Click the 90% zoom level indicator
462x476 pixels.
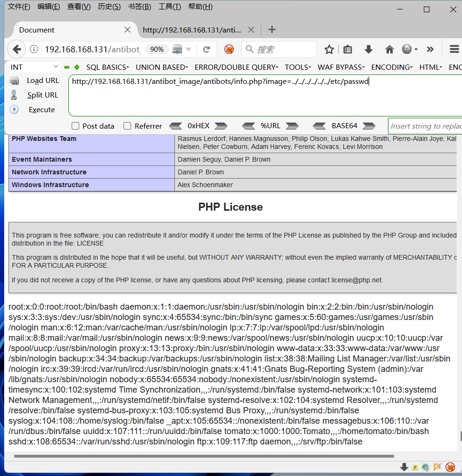coord(157,49)
